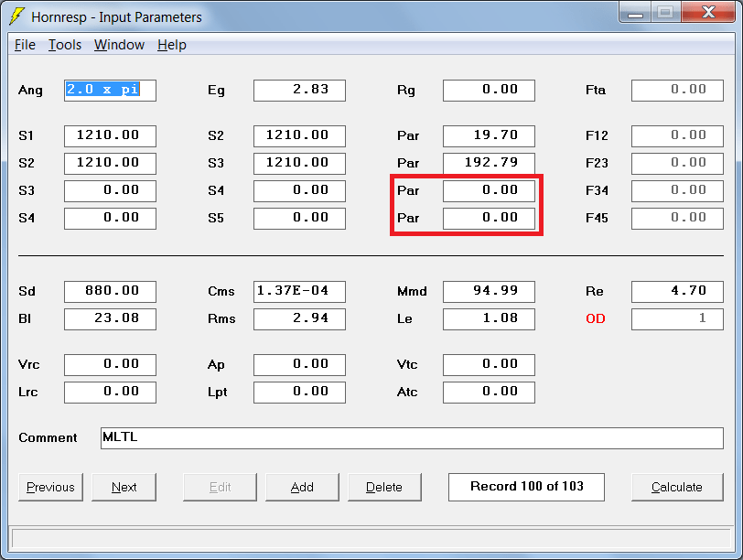The image size is (743, 560).
Task: Click the second-column S4 field showing 0.00
Action: coord(299,191)
